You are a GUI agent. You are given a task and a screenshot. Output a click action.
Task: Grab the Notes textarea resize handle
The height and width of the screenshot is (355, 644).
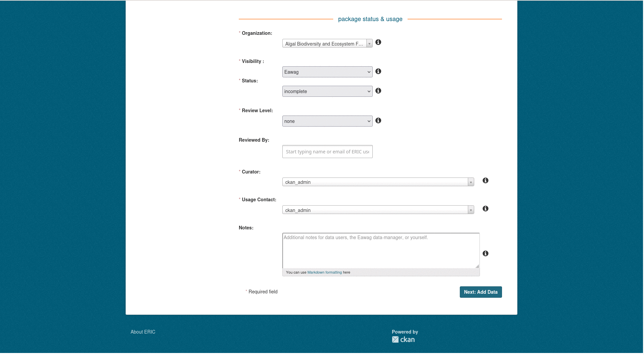coord(477,266)
